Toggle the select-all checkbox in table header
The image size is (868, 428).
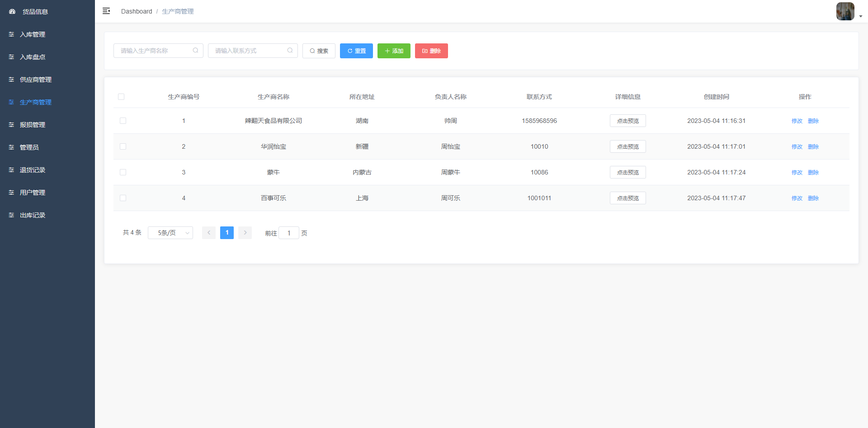tap(122, 96)
